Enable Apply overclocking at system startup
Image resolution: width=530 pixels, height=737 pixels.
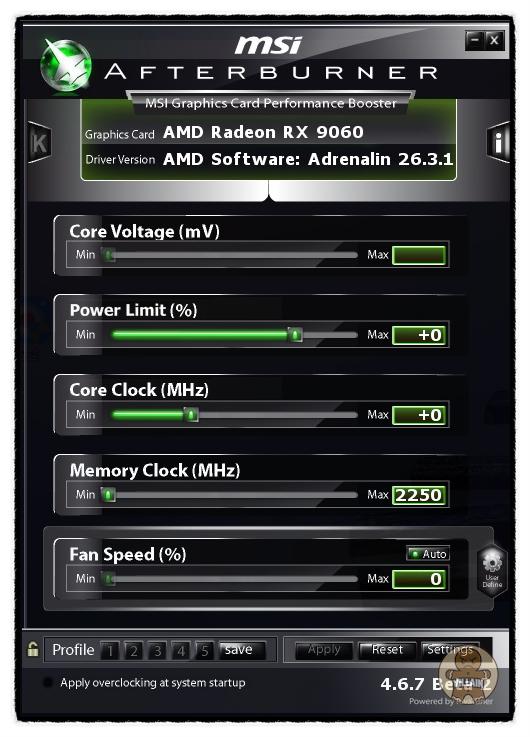pos(47,682)
